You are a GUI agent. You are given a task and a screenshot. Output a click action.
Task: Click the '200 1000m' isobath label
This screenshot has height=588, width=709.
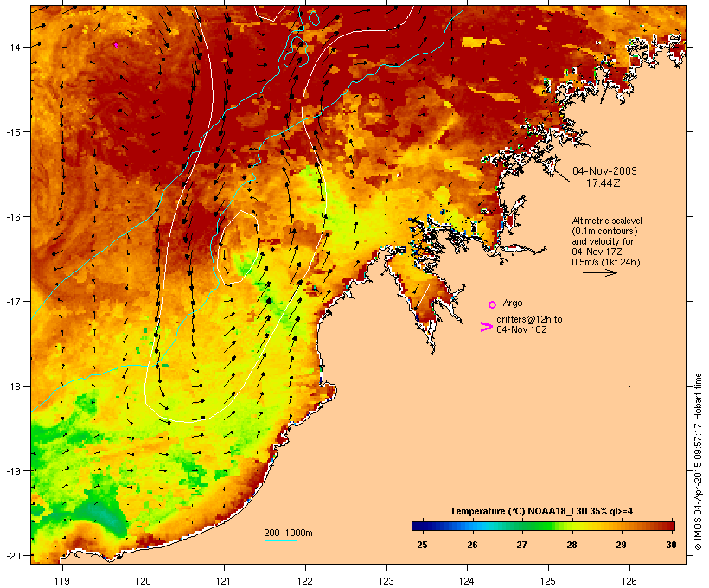click(288, 533)
